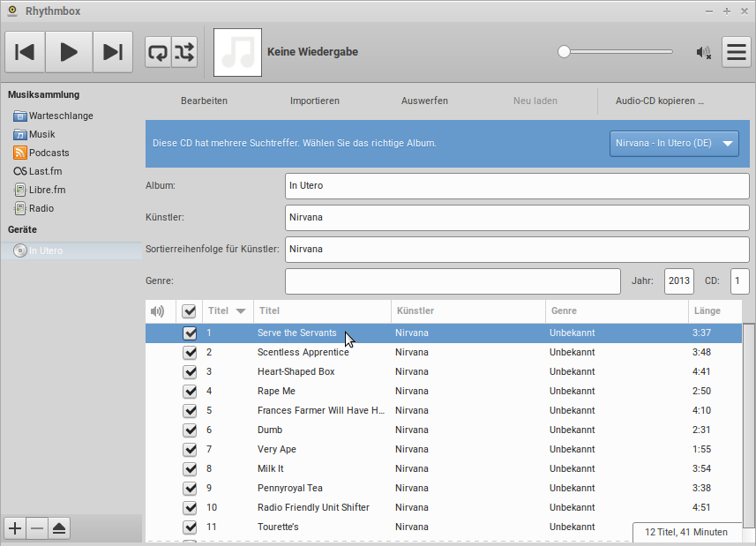Click the empty Genre field

point(453,281)
